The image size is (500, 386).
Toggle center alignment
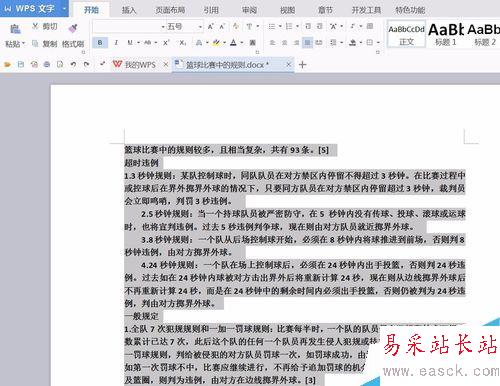[284, 43]
